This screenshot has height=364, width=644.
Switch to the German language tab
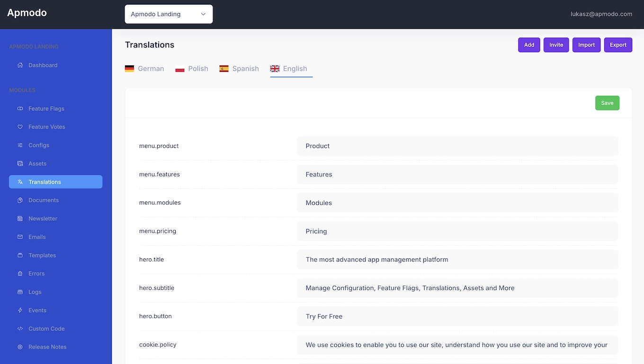pos(144,69)
